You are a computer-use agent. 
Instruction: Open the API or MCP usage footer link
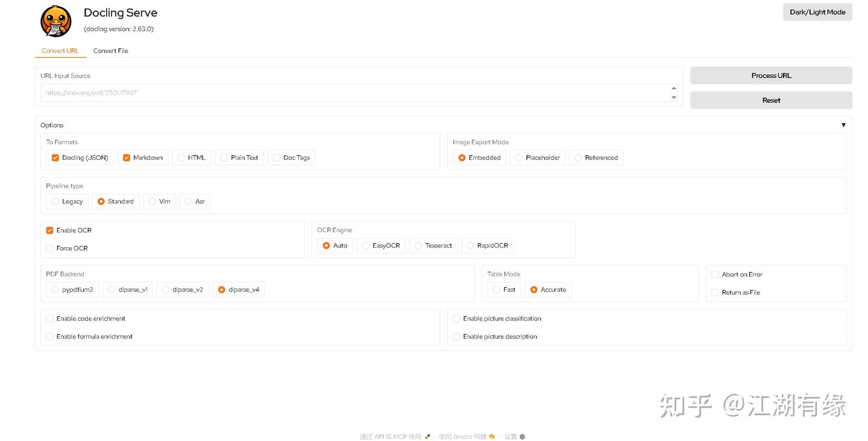coord(395,437)
